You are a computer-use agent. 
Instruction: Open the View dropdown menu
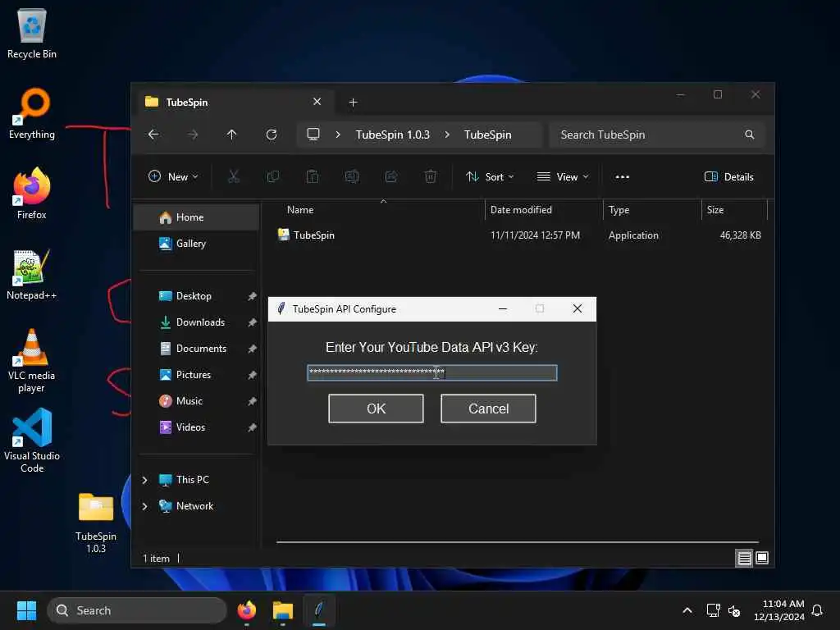(x=563, y=176)
